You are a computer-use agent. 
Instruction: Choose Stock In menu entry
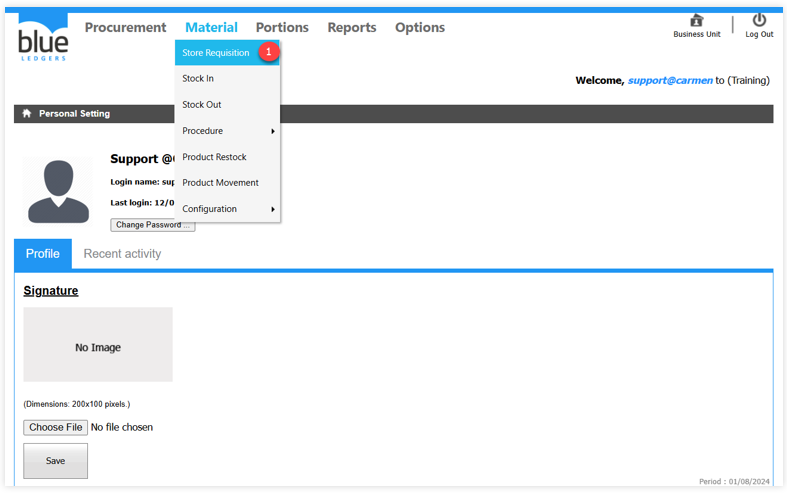[198, 79]
